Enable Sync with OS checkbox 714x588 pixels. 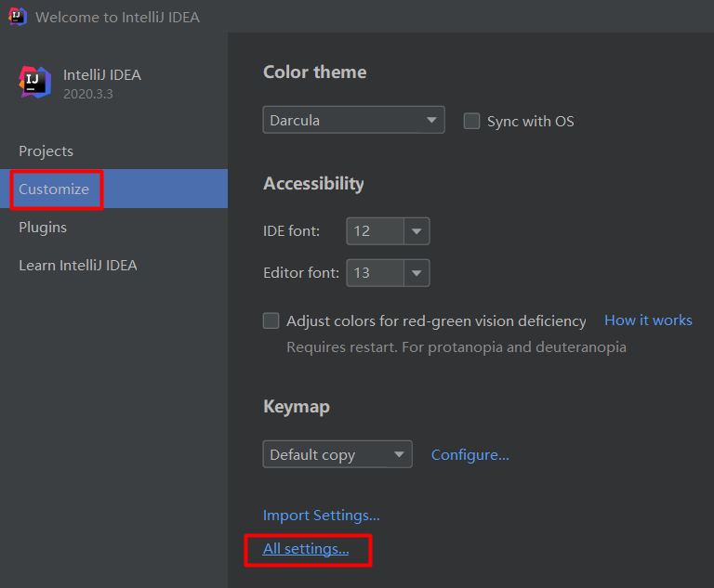(x=471, y=121)
